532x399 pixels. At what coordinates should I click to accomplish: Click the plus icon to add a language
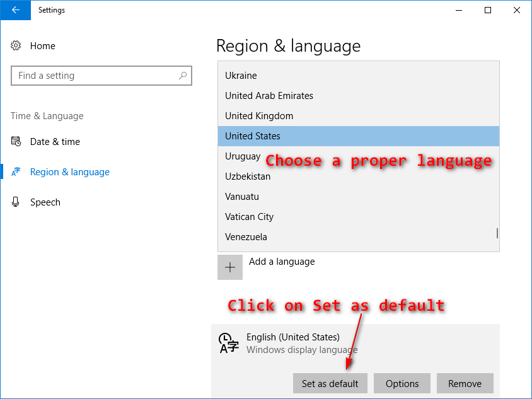(229, 267)
